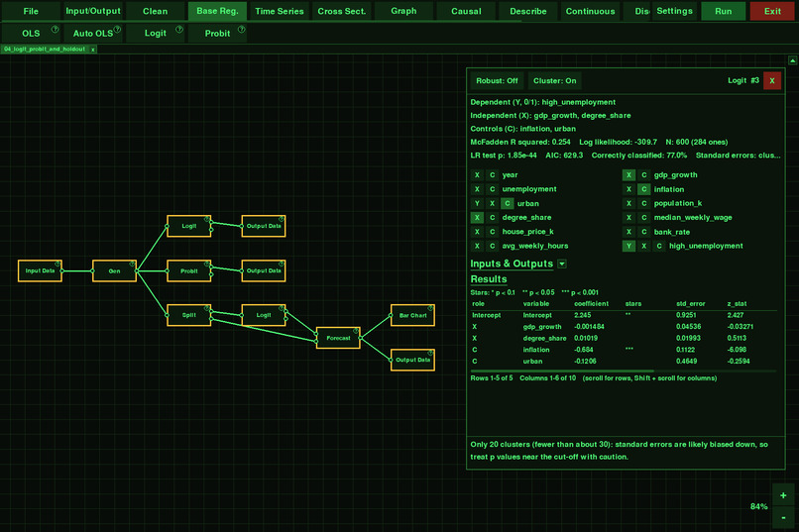Open the help icon beside the Probit toolbar button
This screenshot has height=532, width=799.
pyautogui.click(x=242, y=30)
